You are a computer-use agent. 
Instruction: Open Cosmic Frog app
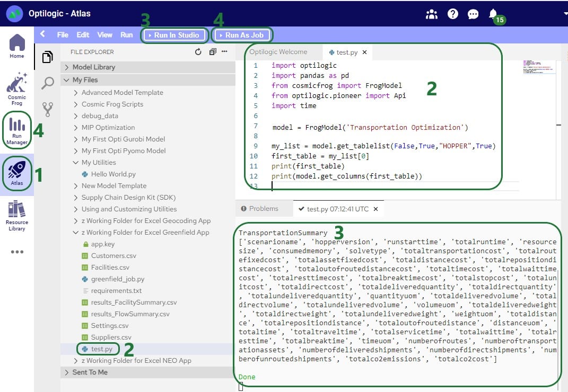(16, 89)
